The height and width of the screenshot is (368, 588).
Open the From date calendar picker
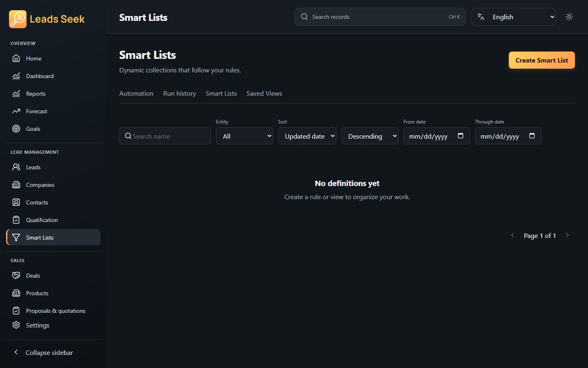click(461, 136)
